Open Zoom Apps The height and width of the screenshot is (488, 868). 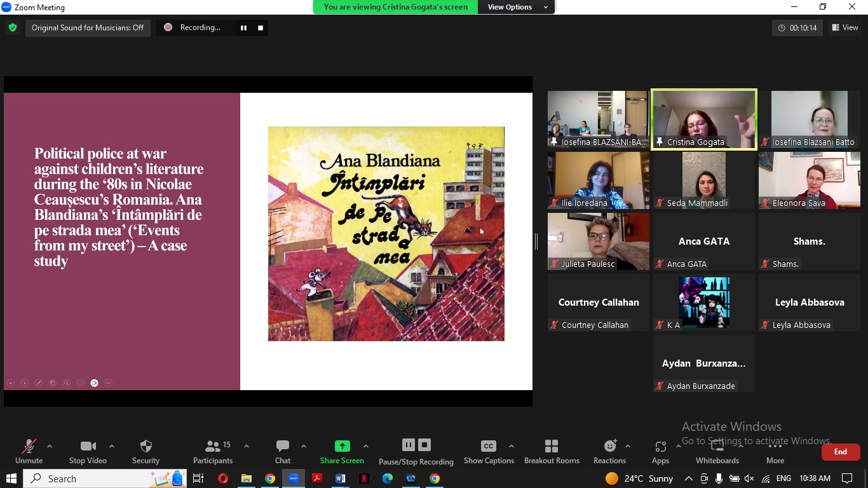660,452
